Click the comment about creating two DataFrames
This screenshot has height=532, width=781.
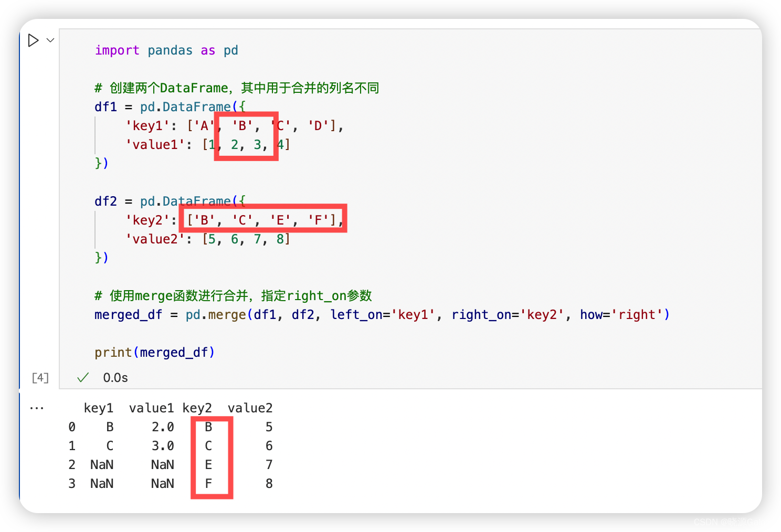[x=237, y=88]
